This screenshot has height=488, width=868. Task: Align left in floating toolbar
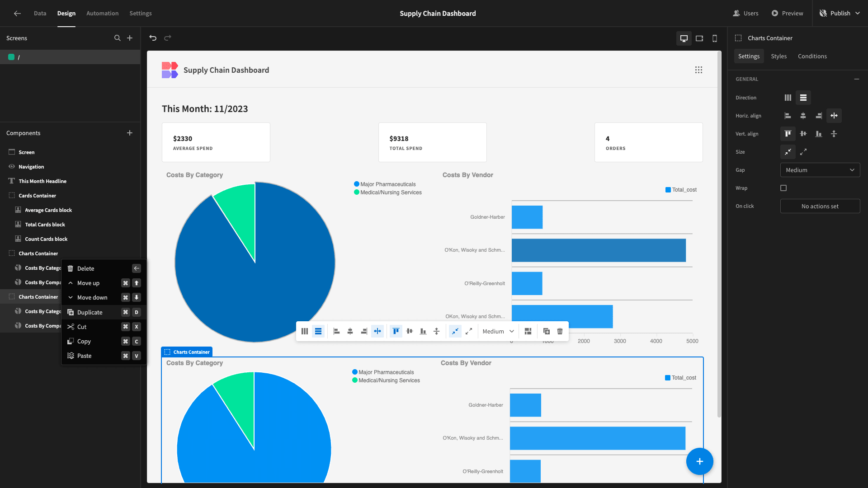336,331
